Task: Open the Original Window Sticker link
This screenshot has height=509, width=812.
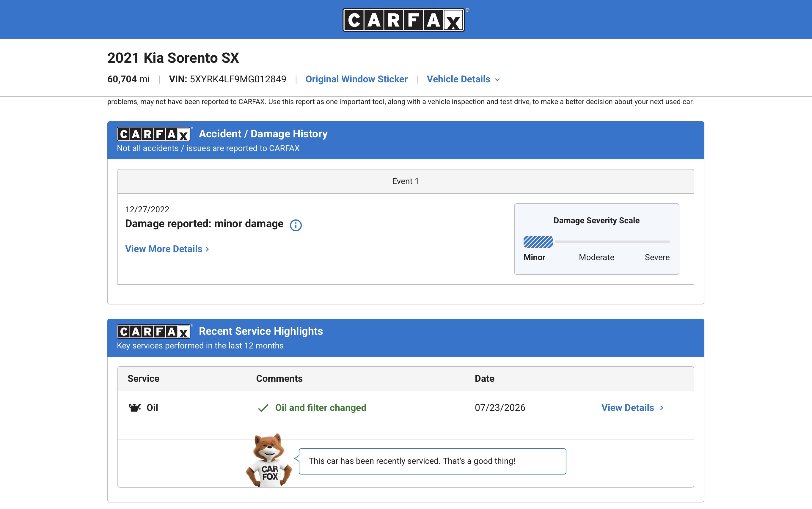Action: (x=356, y=79)
